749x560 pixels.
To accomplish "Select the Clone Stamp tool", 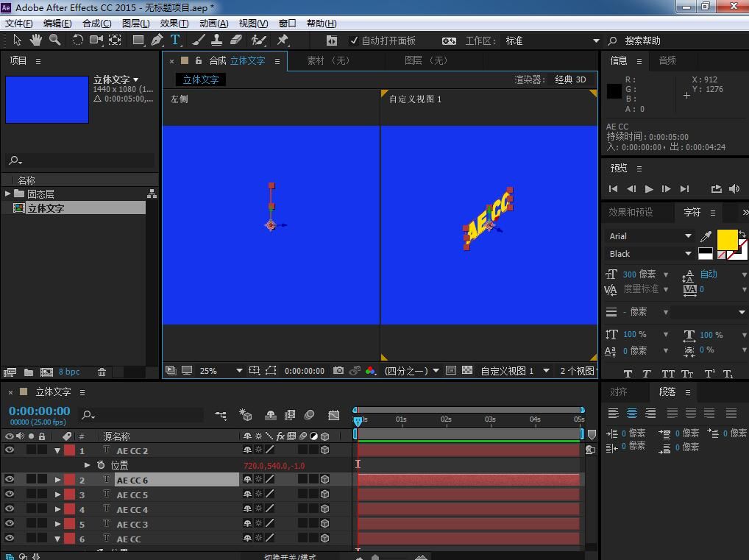I will pos(216,40).
